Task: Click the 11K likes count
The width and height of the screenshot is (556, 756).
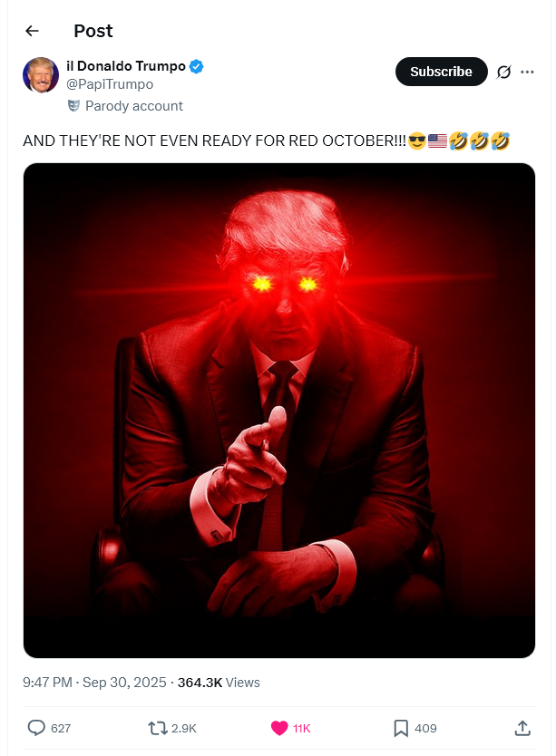Action: (x=302, y=728)
